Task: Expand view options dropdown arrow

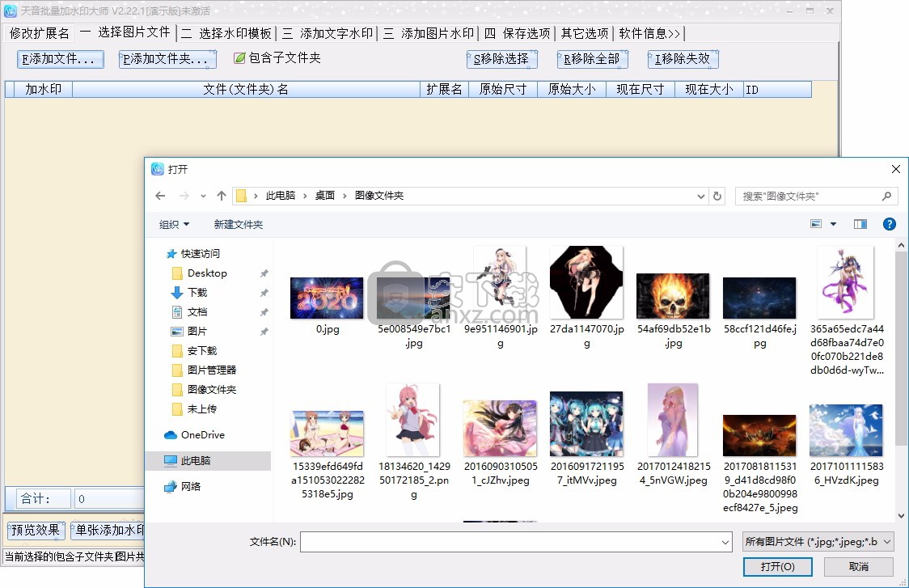Action: tap(833, 224)
